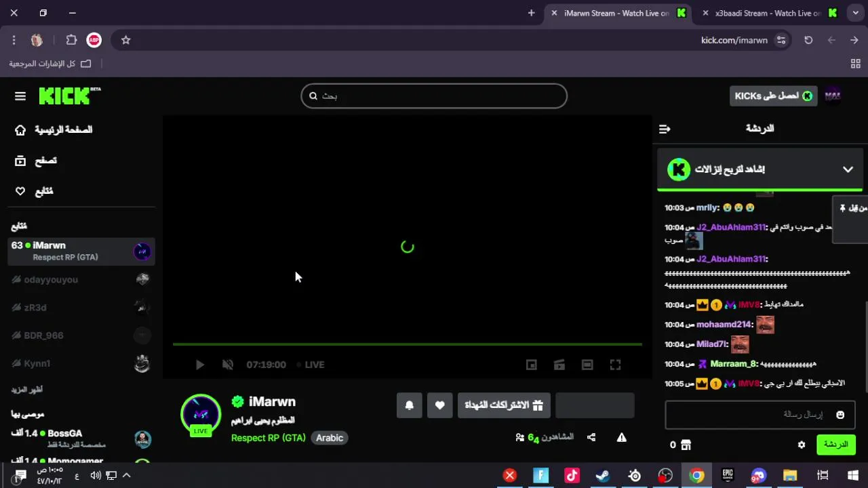Click username Marraam_8 in chat

[x=734, y=364]
